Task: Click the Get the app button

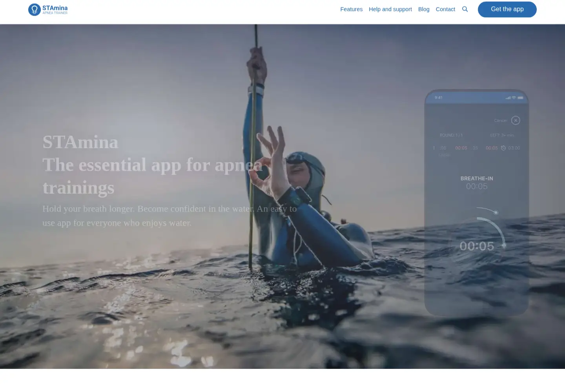Action: (507, 9)
